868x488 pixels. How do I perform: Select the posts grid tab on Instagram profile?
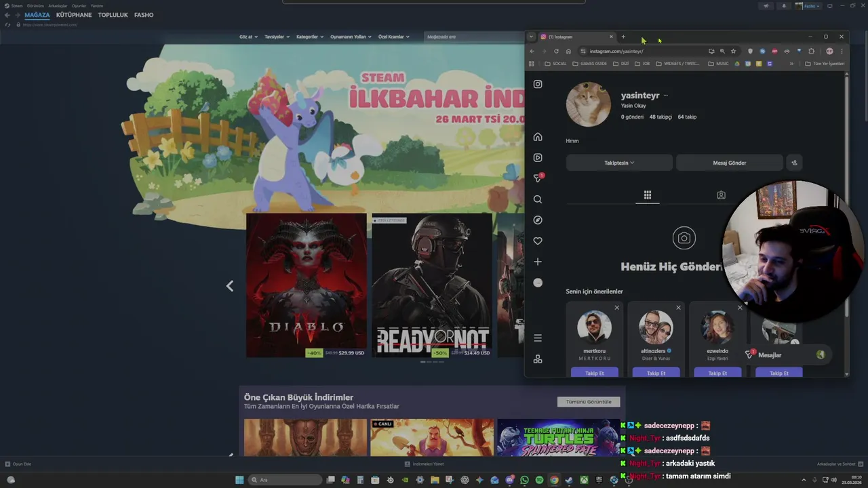(x=648, y=195)
